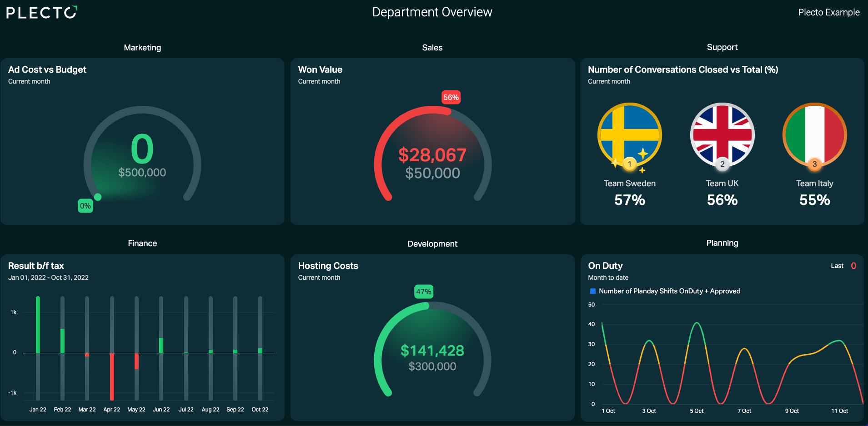The height and width of the screenshot is (426, 868).
Task: Open the Marketing section heading
Action: point(142,48)
